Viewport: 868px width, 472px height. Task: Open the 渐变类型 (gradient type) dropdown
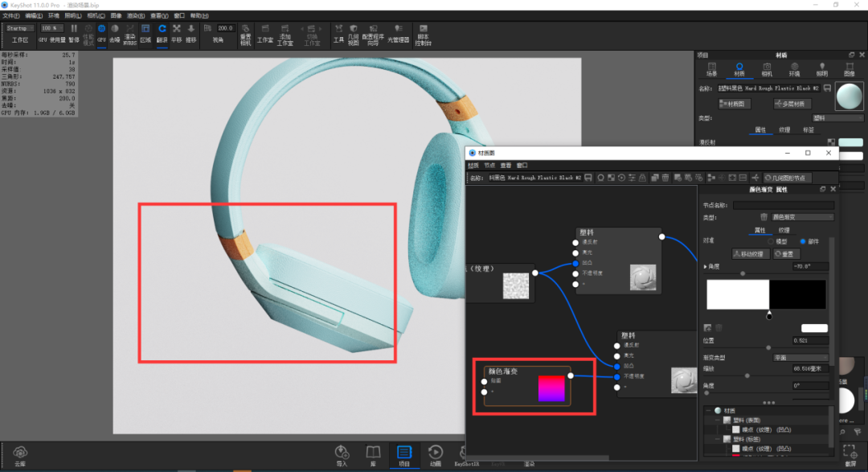800,358
